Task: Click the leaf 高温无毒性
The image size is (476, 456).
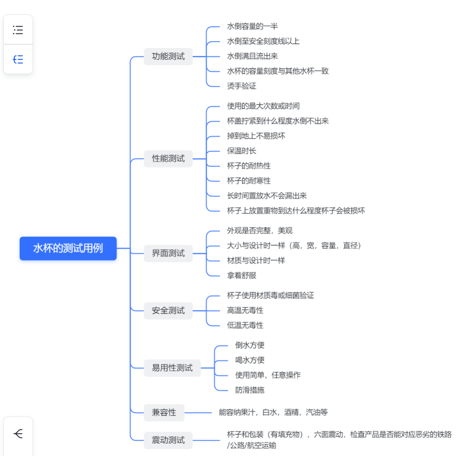Action: point(245,310)
